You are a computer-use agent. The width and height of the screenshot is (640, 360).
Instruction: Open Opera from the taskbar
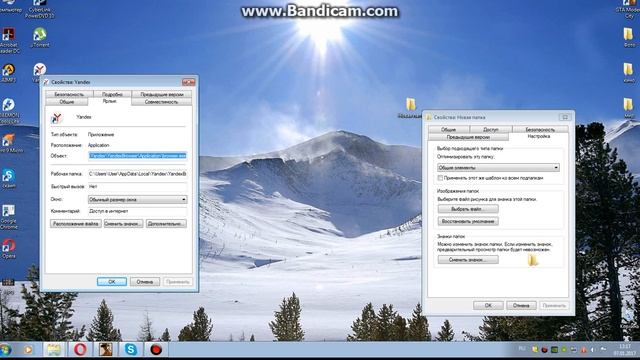(80, 350)
